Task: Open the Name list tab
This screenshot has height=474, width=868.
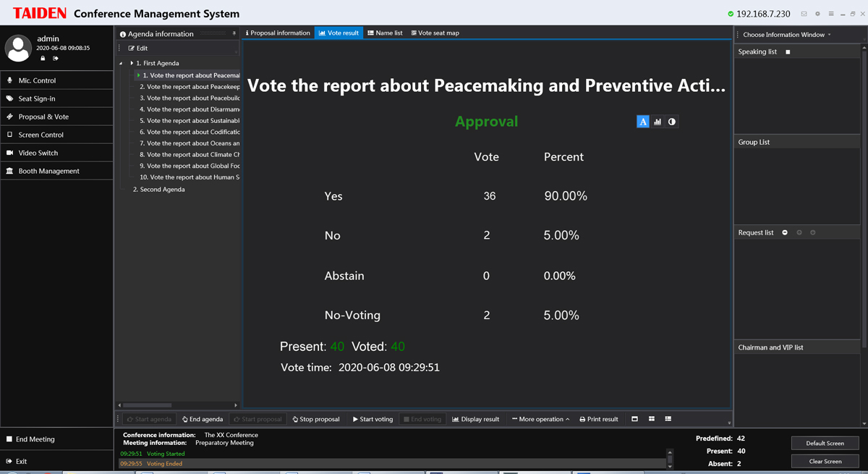Action: pyautogui.click(x=385, y=33)
